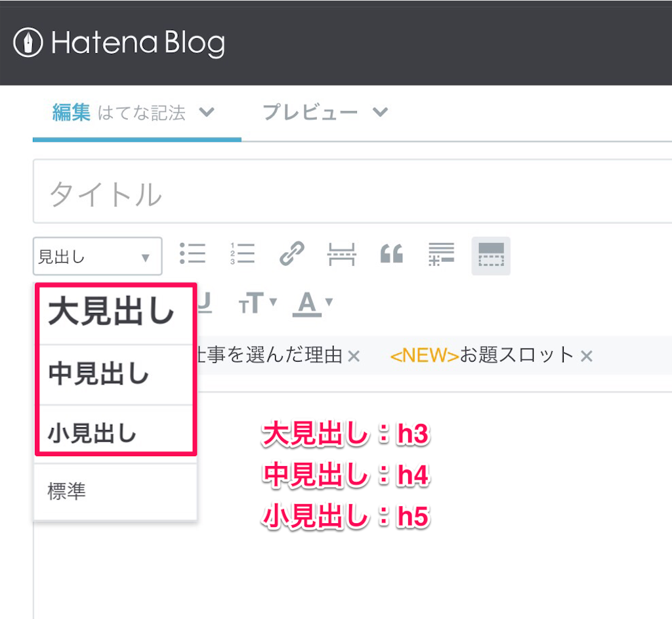Open the 見出し heading dropdown

pos(98,257)
